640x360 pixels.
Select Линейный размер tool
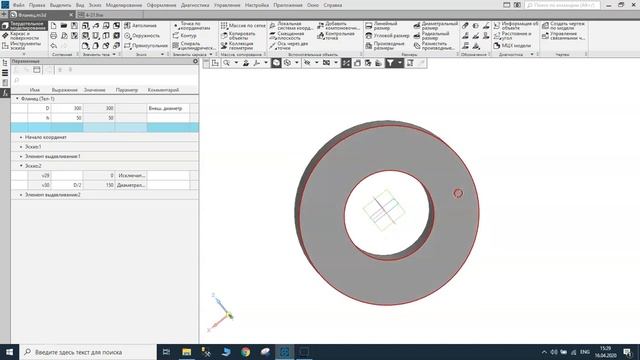[x=381, y=26]
